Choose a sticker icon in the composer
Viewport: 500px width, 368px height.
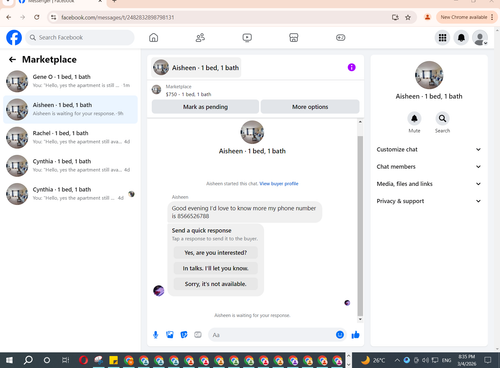tap(184, 335)
